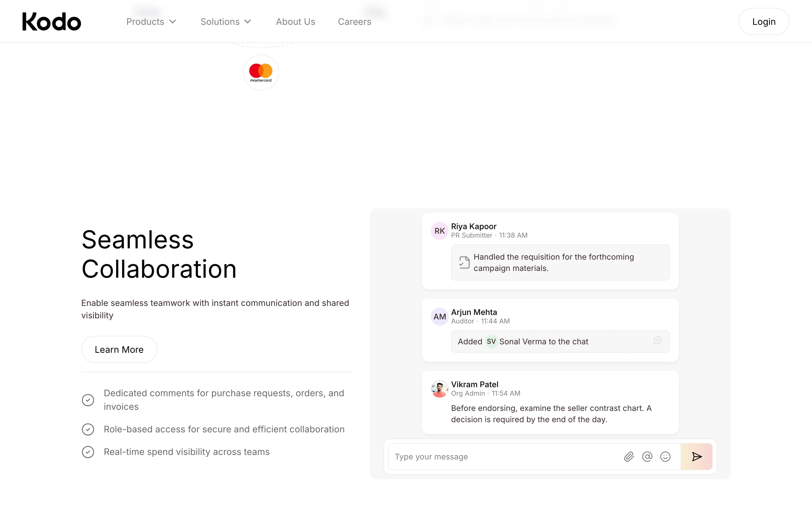Click "Real-time spend visibility across teams" text
The image size is (812, 508).
[x=187, y=452]
